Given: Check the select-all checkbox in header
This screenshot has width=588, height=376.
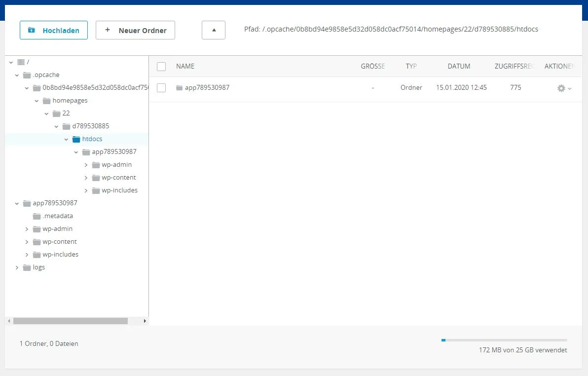Looking at the screenshot, I should (x=161, y=67).
